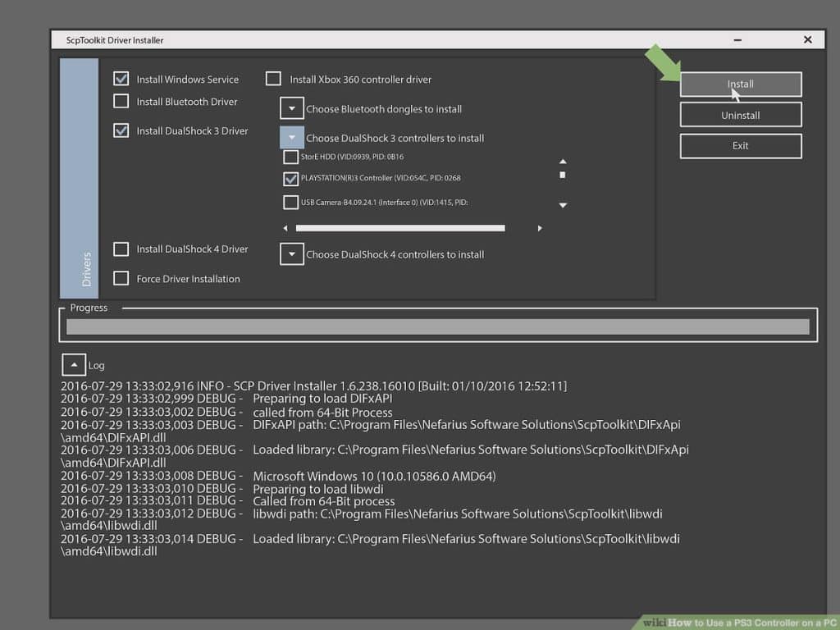
Task: Enable Install Bluetooth Driver checkbox
Action: coord(121,101)
